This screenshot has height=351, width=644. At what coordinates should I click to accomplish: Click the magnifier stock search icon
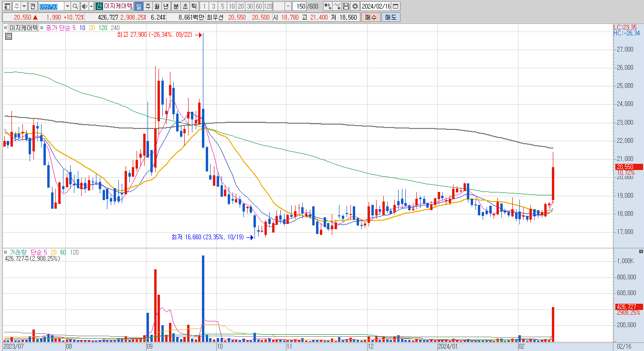(75, 6)
